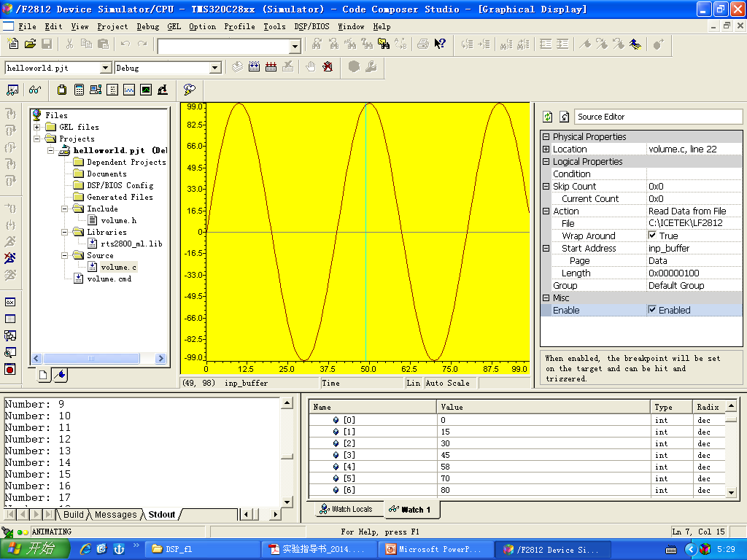Click the Find in Files binoculars icon
This screenshot has width=747, height=560.
(384, 44)
